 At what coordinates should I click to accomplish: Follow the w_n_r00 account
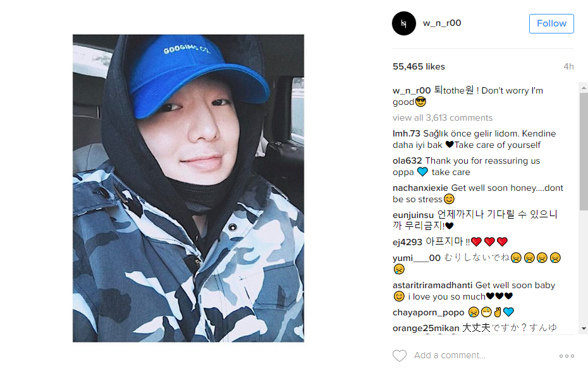pos(551,23)
